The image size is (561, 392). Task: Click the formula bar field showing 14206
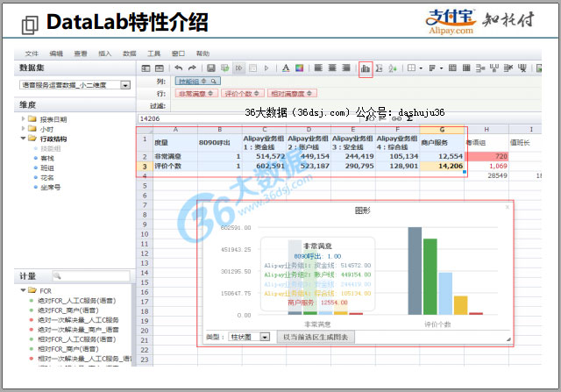coord(251,118)
